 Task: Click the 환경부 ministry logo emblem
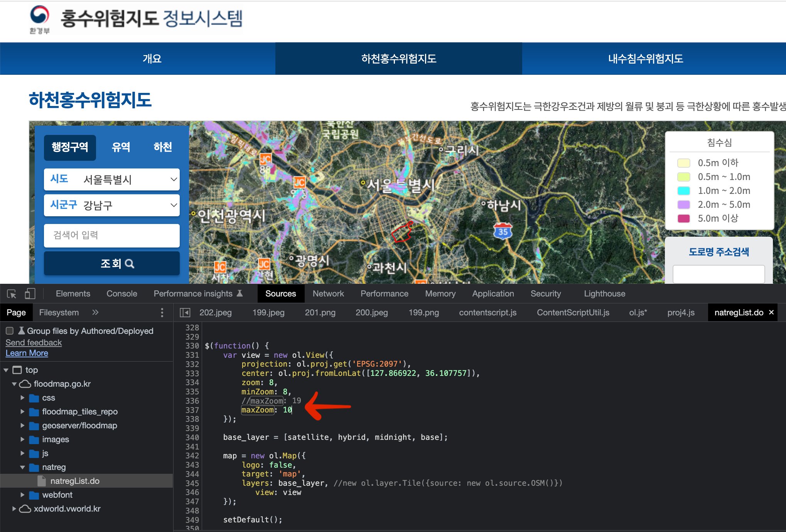coord(40,16)
